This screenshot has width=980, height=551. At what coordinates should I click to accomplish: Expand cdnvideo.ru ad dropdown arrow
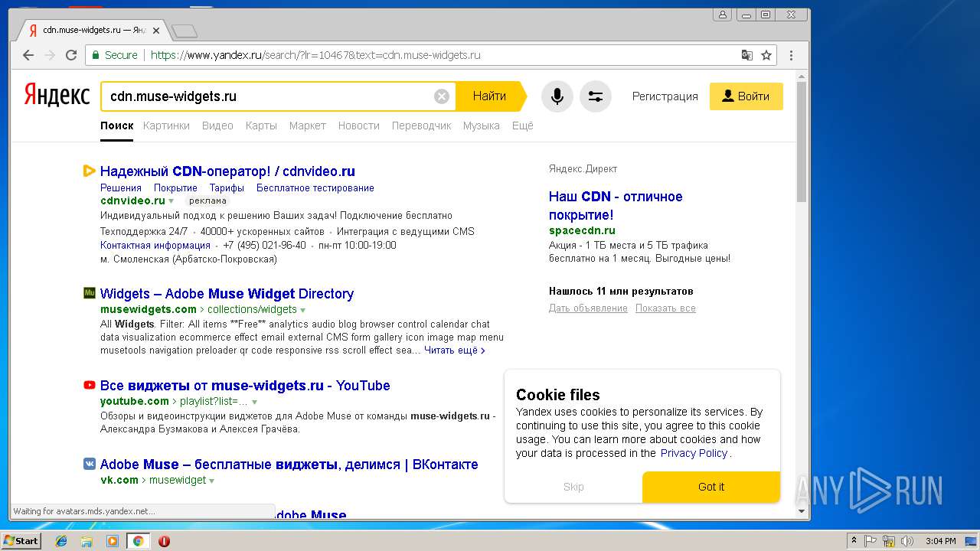tap(171, 201)
